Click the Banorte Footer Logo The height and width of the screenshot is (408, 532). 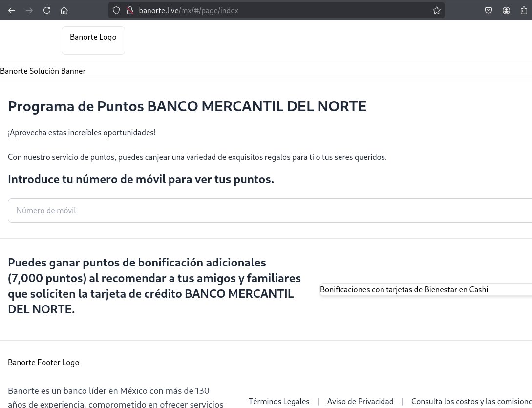(43, 362)
